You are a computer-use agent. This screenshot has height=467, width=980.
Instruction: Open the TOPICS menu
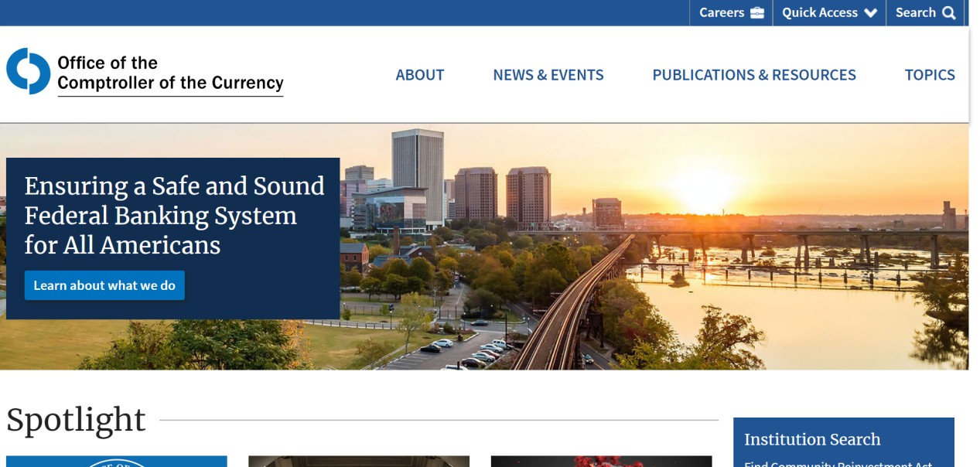(930, 75)
